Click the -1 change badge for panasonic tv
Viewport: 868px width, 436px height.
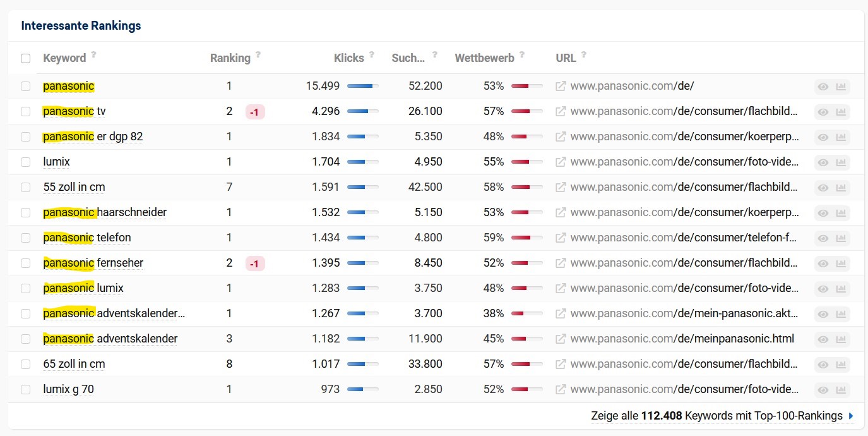(x=255, y=112)
